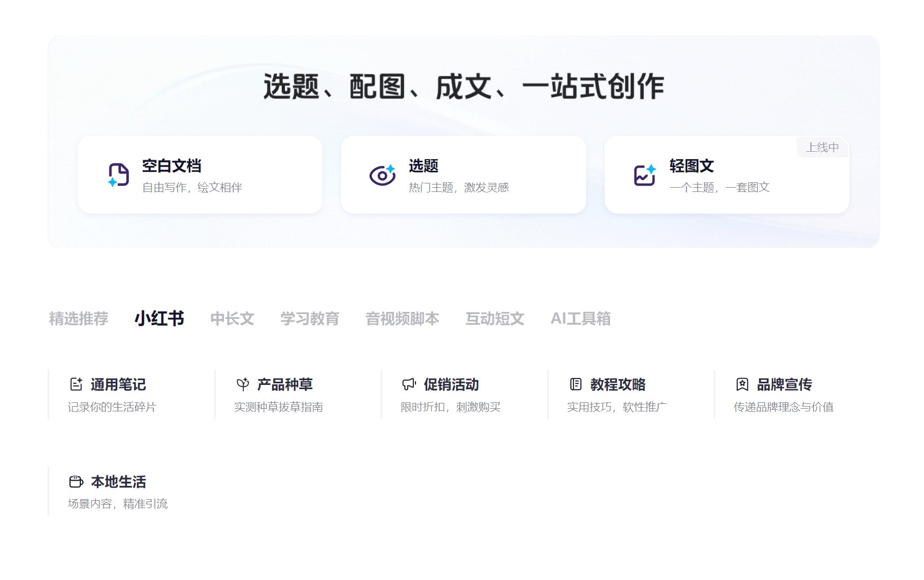Click the 促销活动 megaphone icon

(x=408, y=384)
